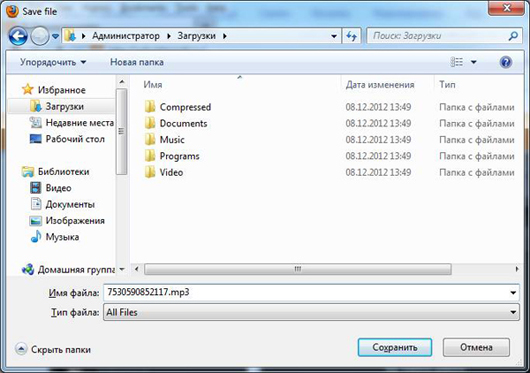Click the Programs folder icon
530x373 pixels.
click(150, 155)
